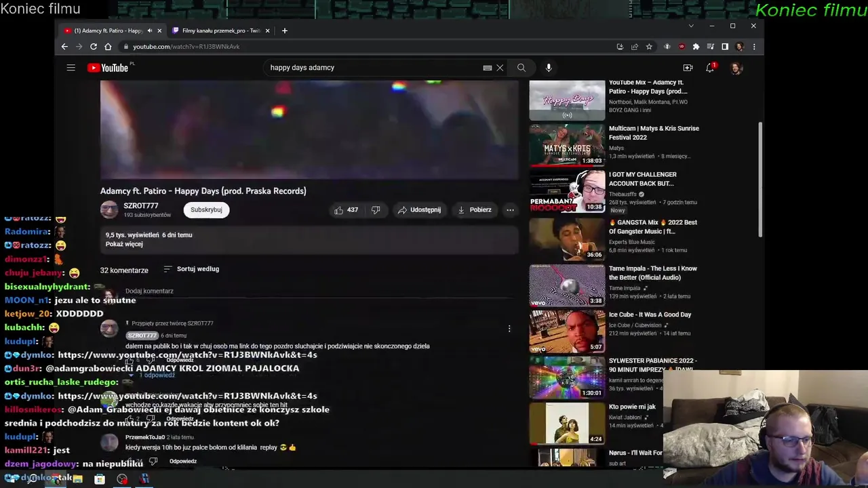Open the on-screen keyboard in search box
This screenshot has height=488, width=868.
tap(487, 68)
